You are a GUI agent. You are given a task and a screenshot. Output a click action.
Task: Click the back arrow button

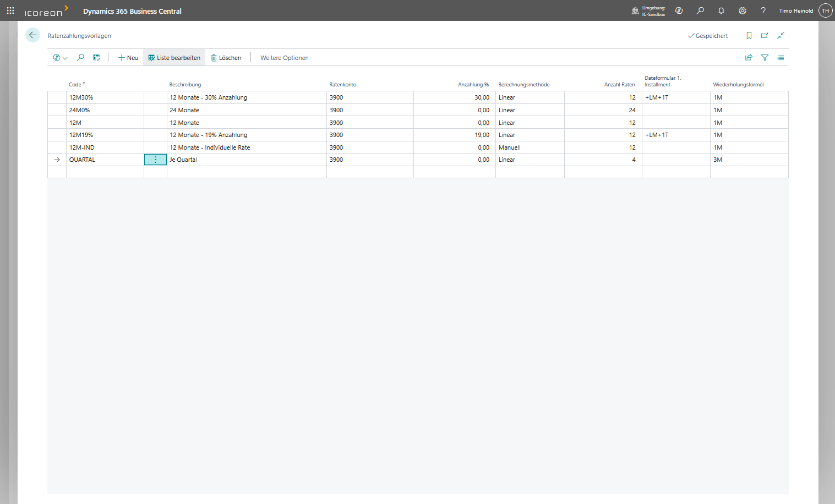point(32,35)
